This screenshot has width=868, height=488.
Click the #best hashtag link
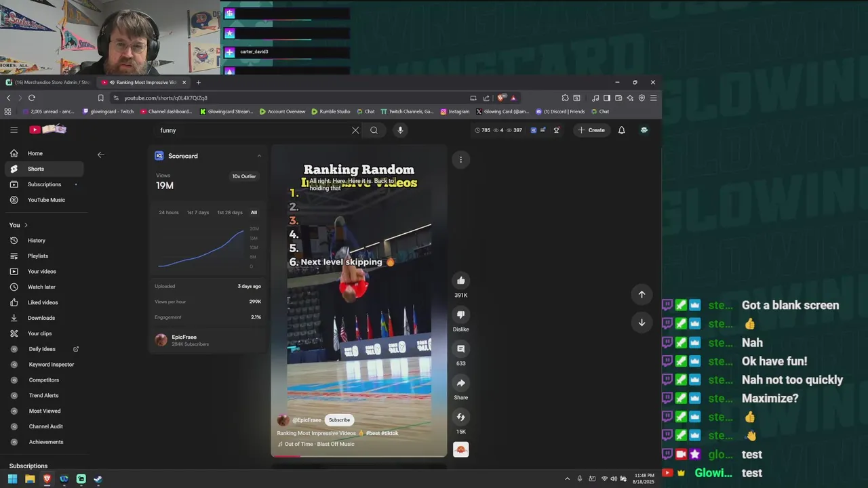pyautogui.click(x=373, y=433)
